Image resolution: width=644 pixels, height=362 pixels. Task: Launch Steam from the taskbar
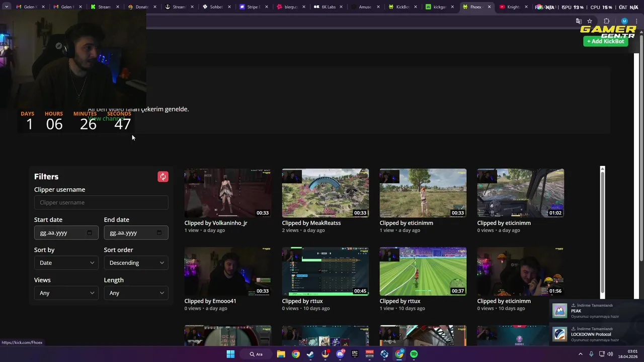tap(310, 354)
